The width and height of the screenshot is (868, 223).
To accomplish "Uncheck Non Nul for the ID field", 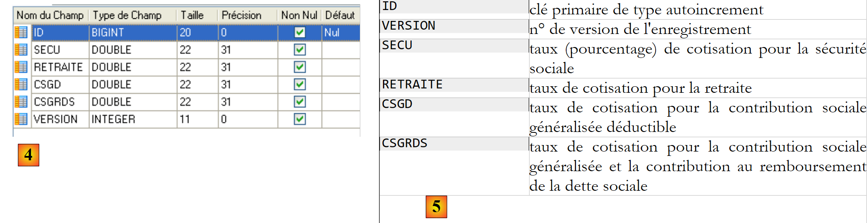I will 300,32.
